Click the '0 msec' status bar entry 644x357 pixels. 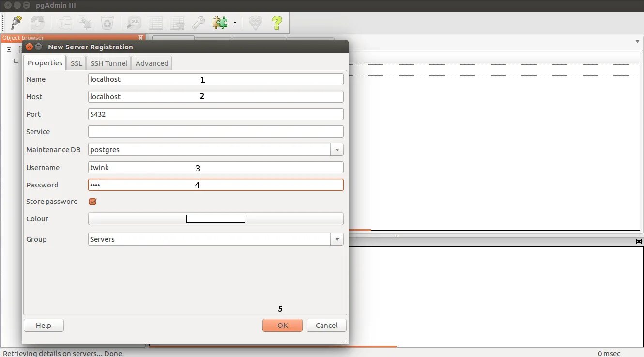pos(609,353)
